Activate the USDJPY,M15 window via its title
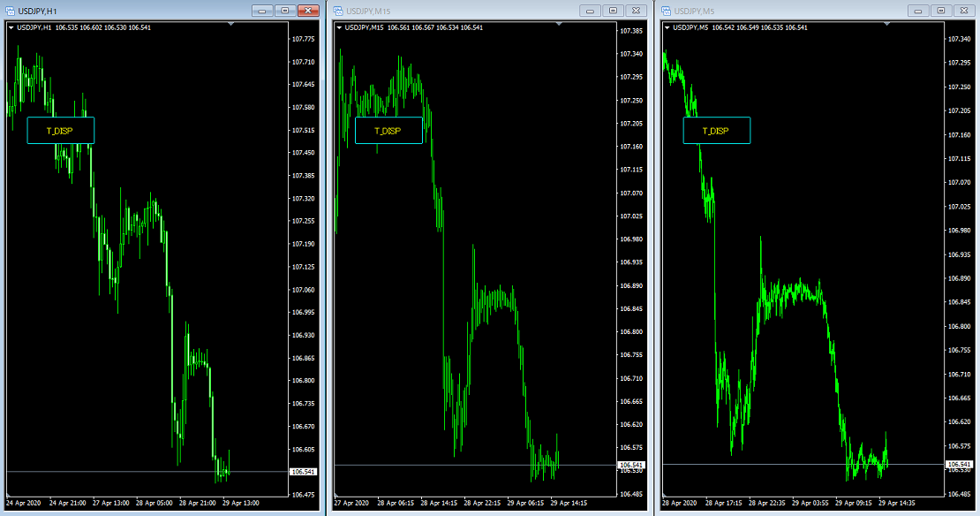 pyautogui.click(x=371, y=11)
